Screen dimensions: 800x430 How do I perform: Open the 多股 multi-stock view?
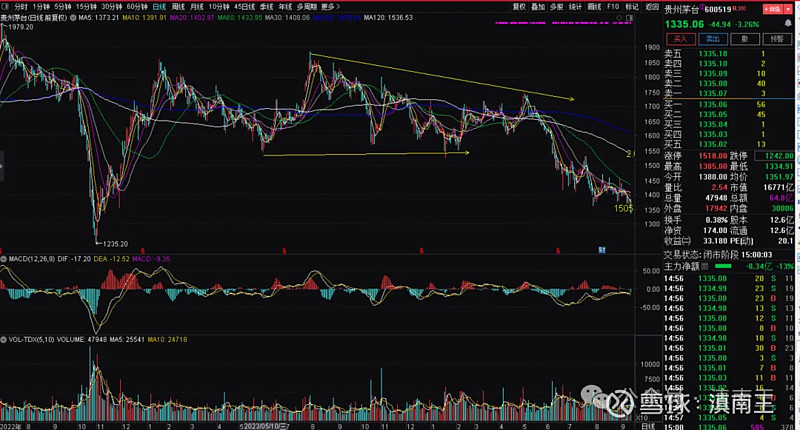tap(557, 7)
